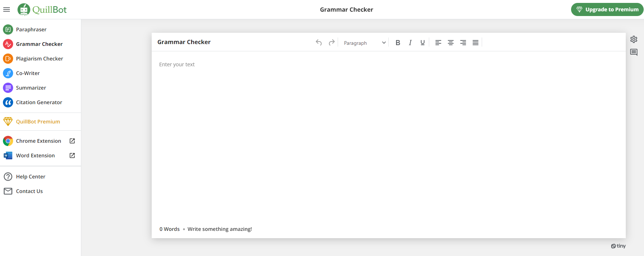Click the Word logo icon
Image resolution: width=644 pixels, height=256 pixels.
(8, 155)
